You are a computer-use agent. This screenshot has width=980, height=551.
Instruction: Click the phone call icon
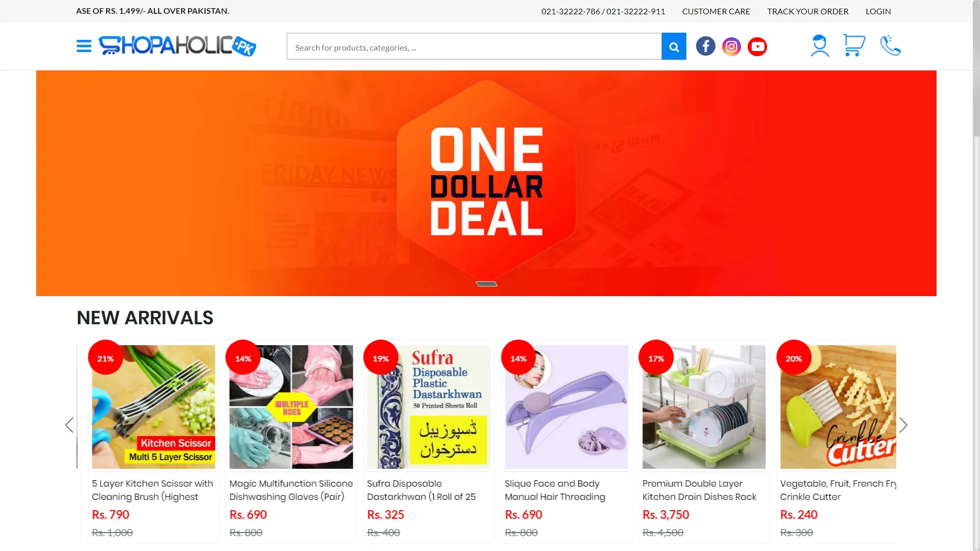(890, 45)
